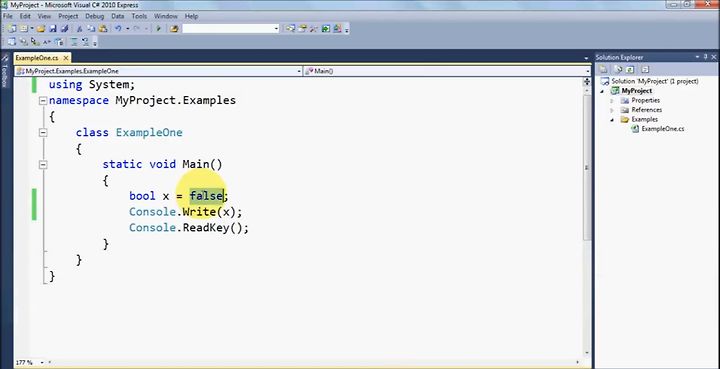The height and width of the screenshot is (369, 720).
Task: Open the Debug menu
Action: tap(95, 16)
